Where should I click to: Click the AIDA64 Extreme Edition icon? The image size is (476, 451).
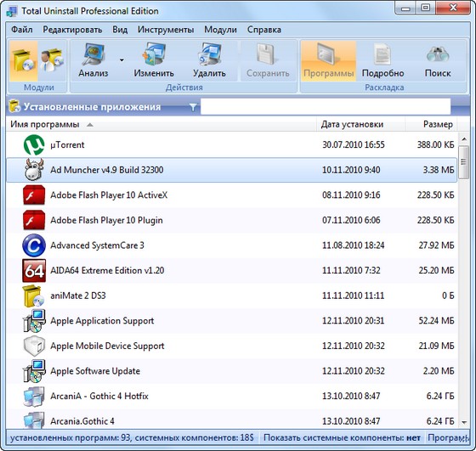click(x=34, y=271)
